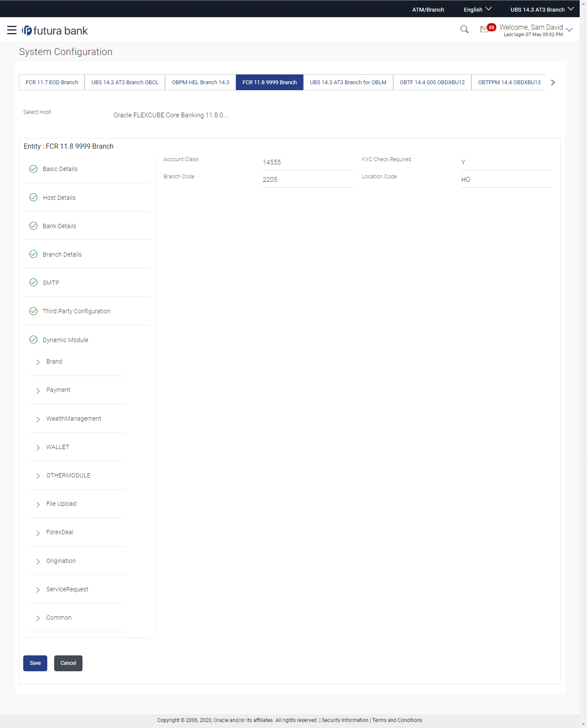Viewport: 587px width, 728px height.
Task: Click the Dynamic Module checkmark icon
Action: tap(33, 340)
